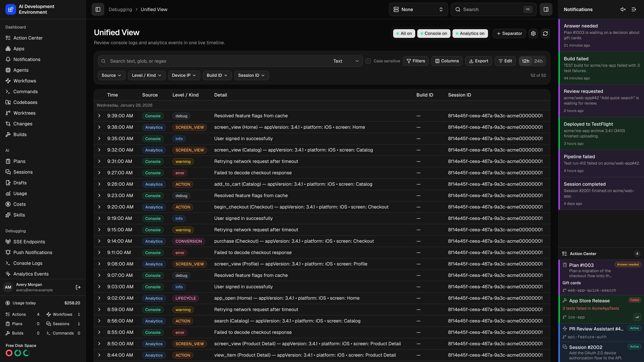Open Push Notifications in the sidebar
Viewport: 644px width, 362px height.
(x=43, y=253)
